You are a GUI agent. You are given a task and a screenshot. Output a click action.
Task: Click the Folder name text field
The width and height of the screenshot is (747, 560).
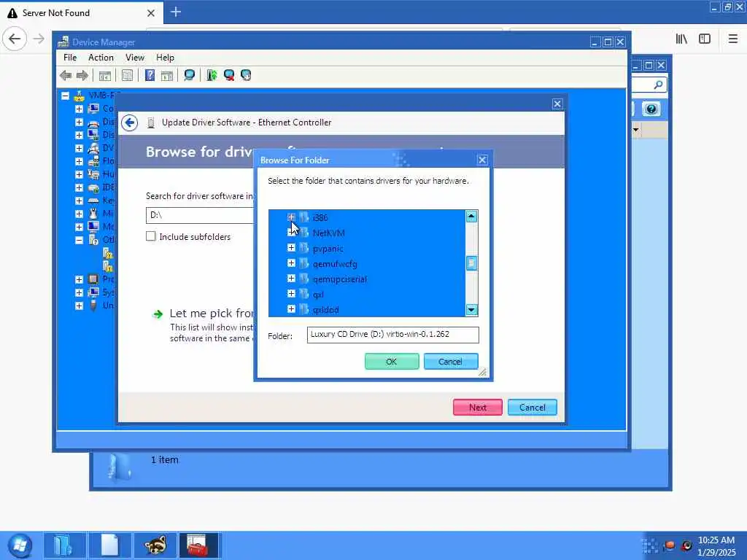coord(393,334)
